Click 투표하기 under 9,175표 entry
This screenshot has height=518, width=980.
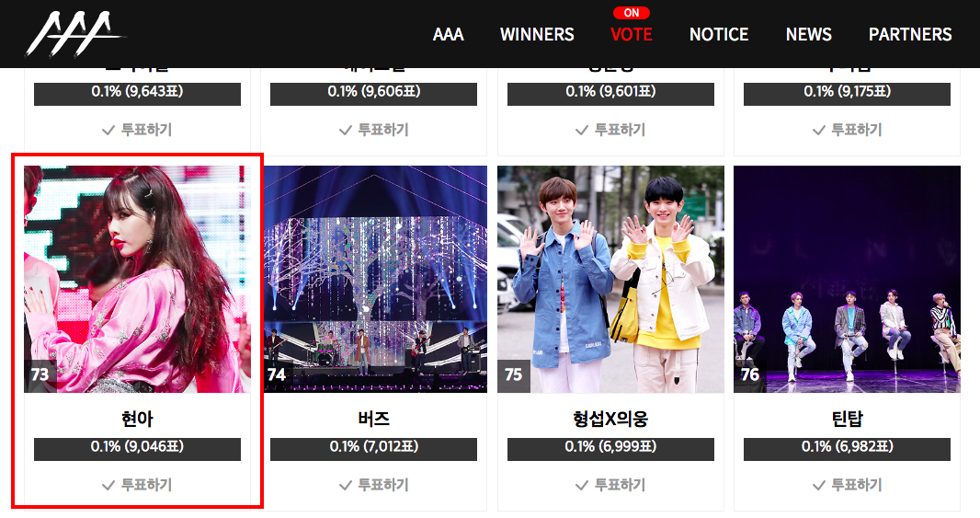click(847, 130)
